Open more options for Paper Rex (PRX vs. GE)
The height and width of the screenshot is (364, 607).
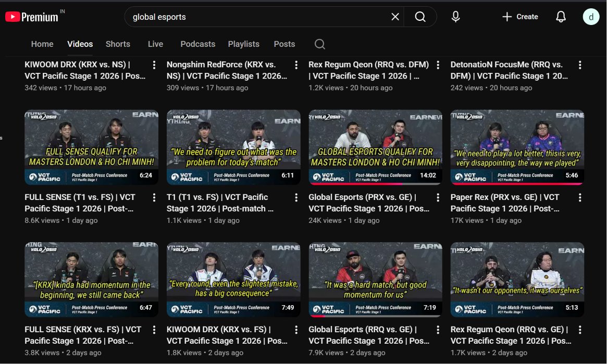point(580,198)
